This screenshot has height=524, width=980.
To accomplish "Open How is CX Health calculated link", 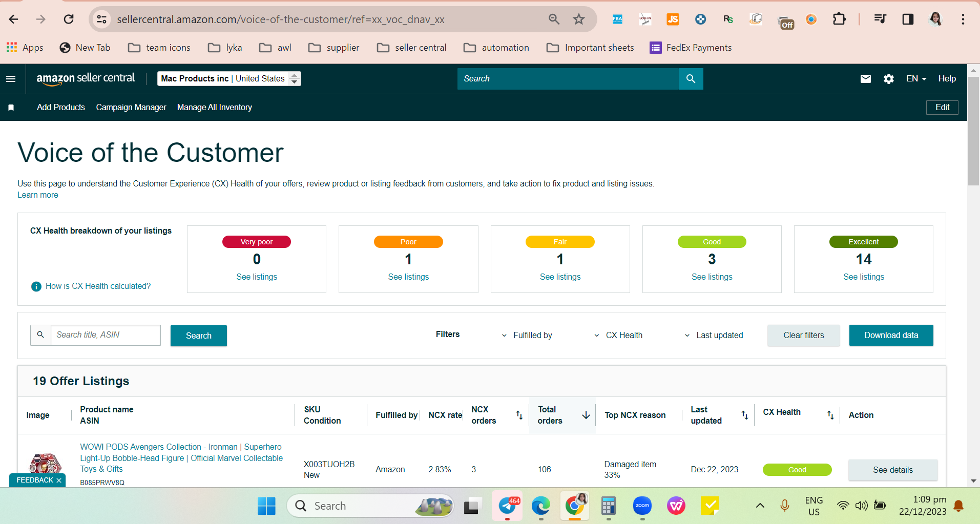I will click(x=98, y=286).
